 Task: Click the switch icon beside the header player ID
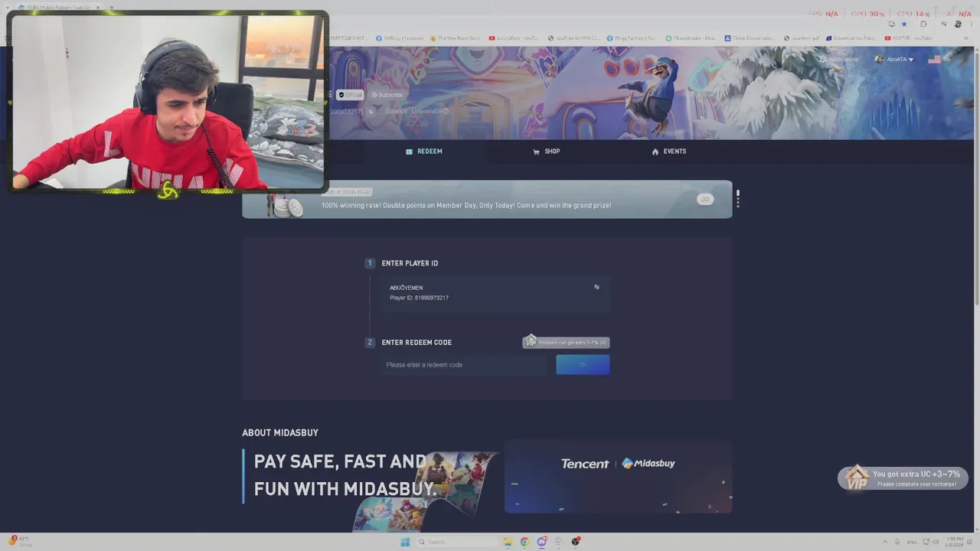(x=371, y=112)
